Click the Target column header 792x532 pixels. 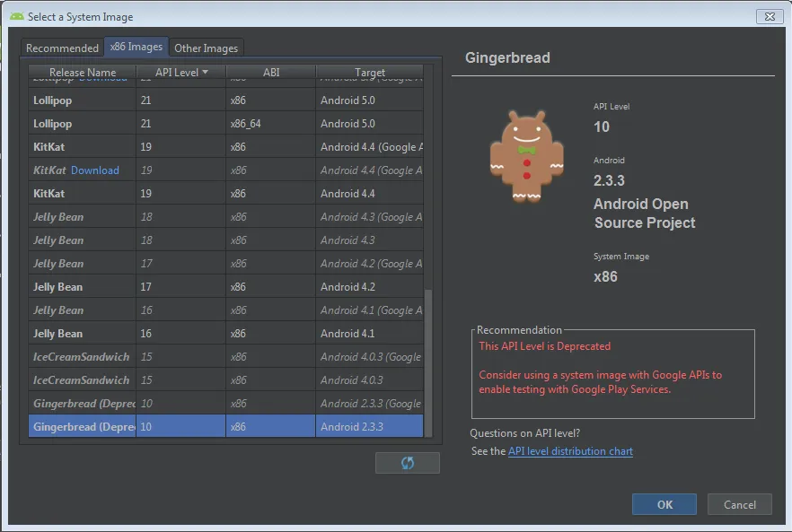[370, 72]
